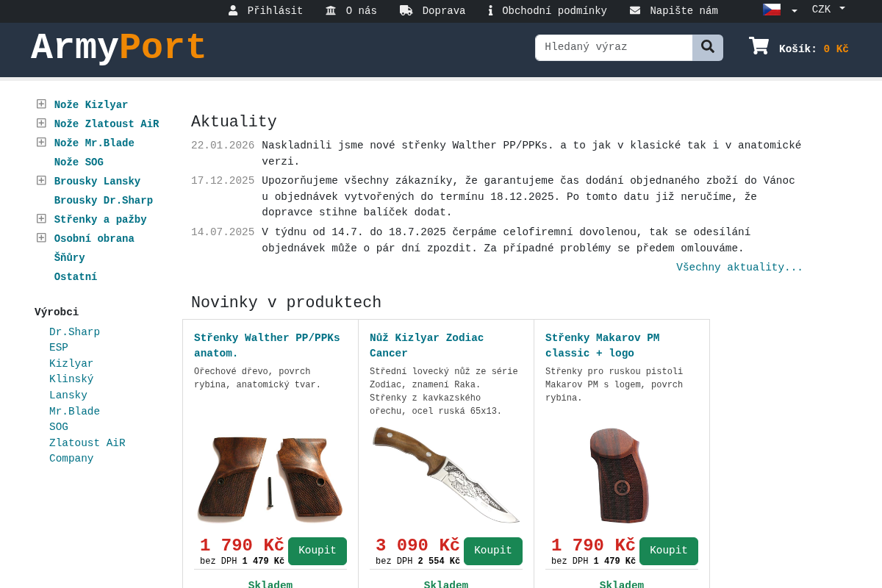Screen dimensions: 882x588
Task: Open Střenky Walther PP/PPKs anatom. product title
Action: (x=267, y=345)
